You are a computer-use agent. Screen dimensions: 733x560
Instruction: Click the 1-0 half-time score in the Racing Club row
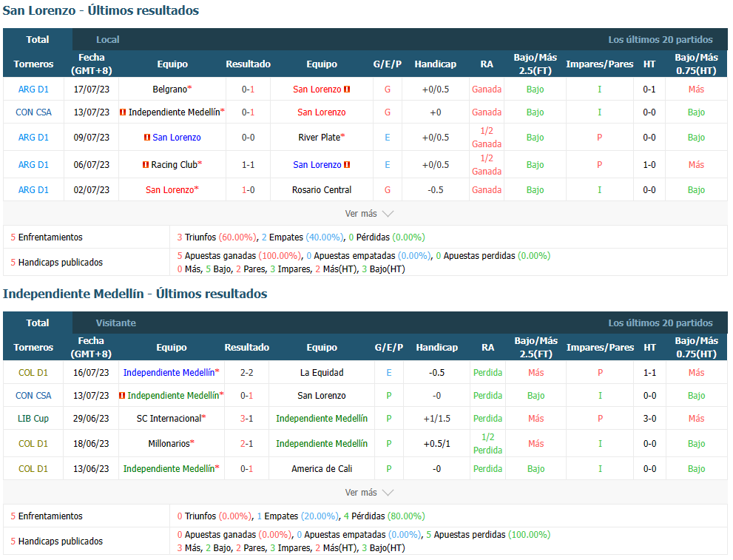coord(649,164)
